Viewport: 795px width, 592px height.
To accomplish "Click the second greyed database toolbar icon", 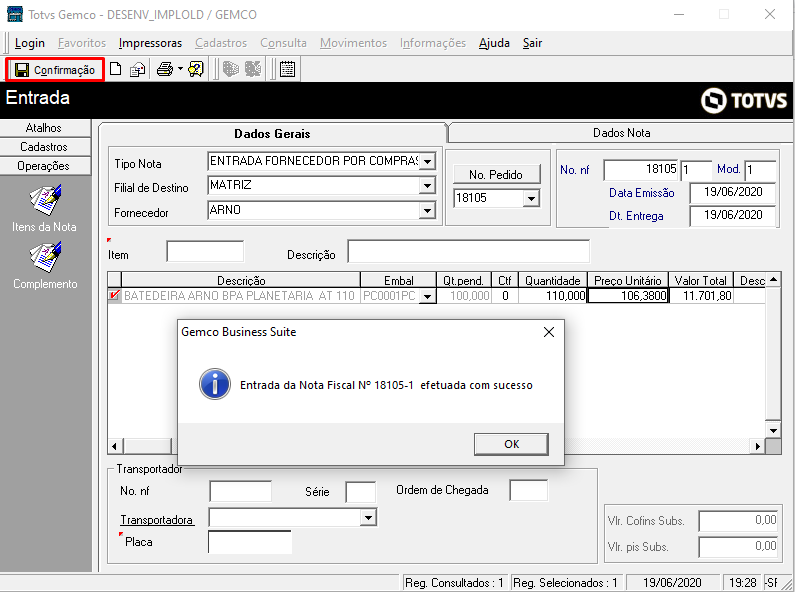I will click(x=253, y=69).
